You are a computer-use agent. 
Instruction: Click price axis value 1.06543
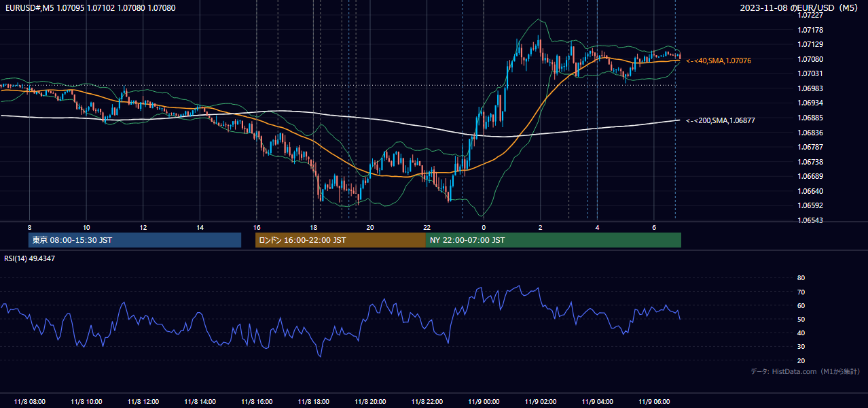pos(810,220)
